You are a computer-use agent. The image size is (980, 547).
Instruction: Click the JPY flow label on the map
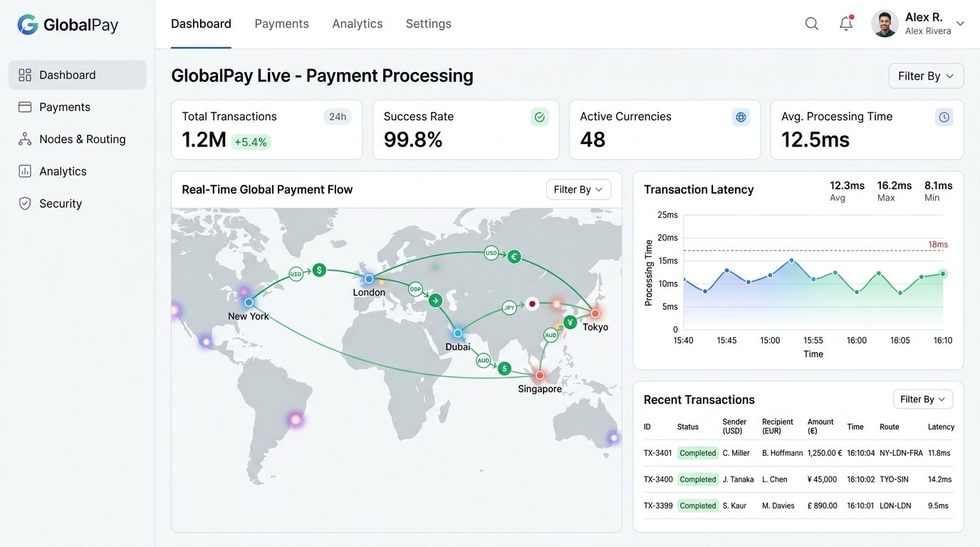(509, 308)
